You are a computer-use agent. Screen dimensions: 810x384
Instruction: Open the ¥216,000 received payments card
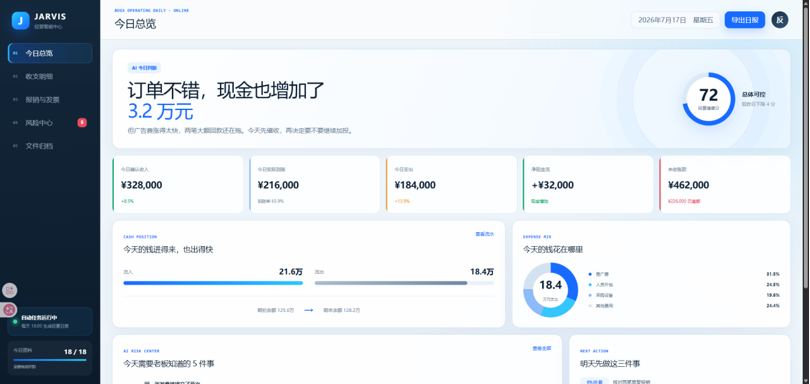315,185
